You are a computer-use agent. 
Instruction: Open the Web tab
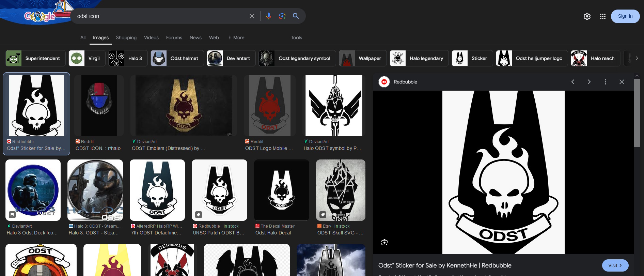point(214,37)
